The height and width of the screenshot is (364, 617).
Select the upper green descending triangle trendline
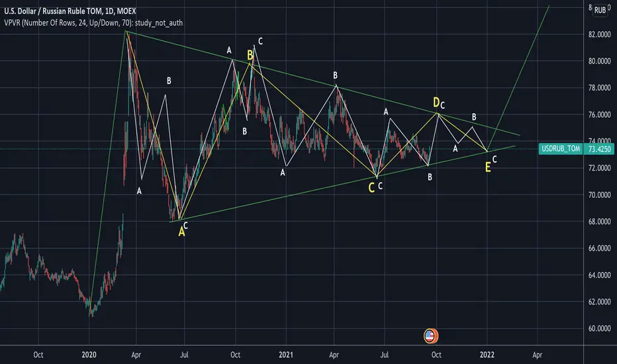coord(322,83)
